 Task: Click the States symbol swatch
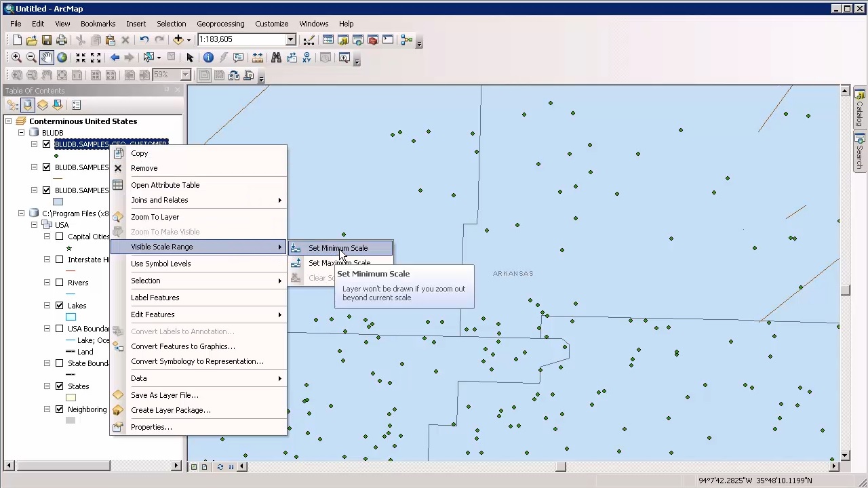pos(71,398)
